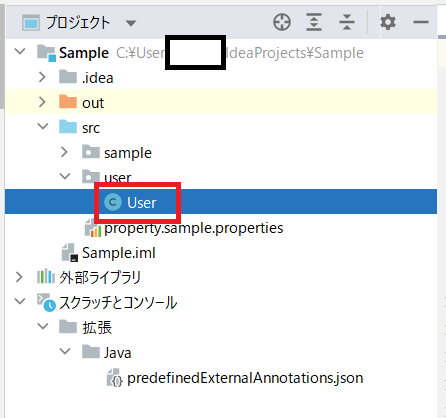Click the Sample module folder icon
446x418 pixels.
click(x=46, y=53)
